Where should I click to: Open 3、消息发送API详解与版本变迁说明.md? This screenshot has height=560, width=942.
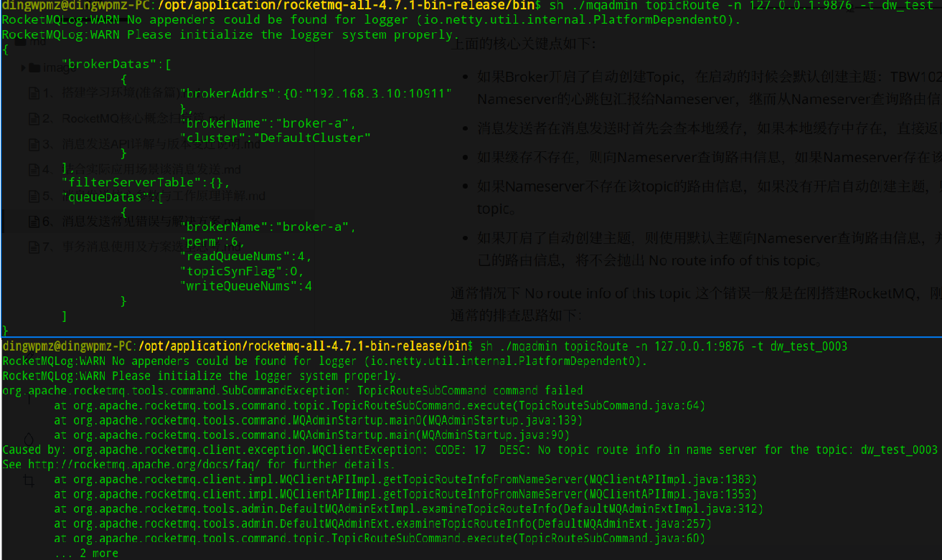tap(151, 144)
